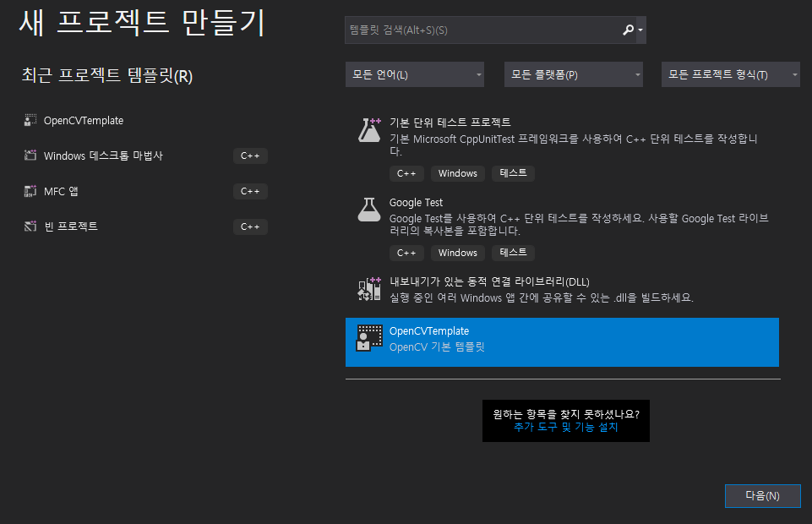Click the C++ tag beside MFC 앱
The image size is (812, 524).
(x=250, y=191)
